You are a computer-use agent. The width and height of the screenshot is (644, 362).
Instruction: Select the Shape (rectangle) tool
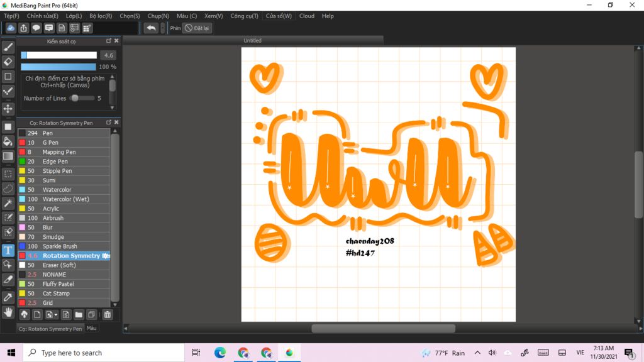click(x=8, y=77)
